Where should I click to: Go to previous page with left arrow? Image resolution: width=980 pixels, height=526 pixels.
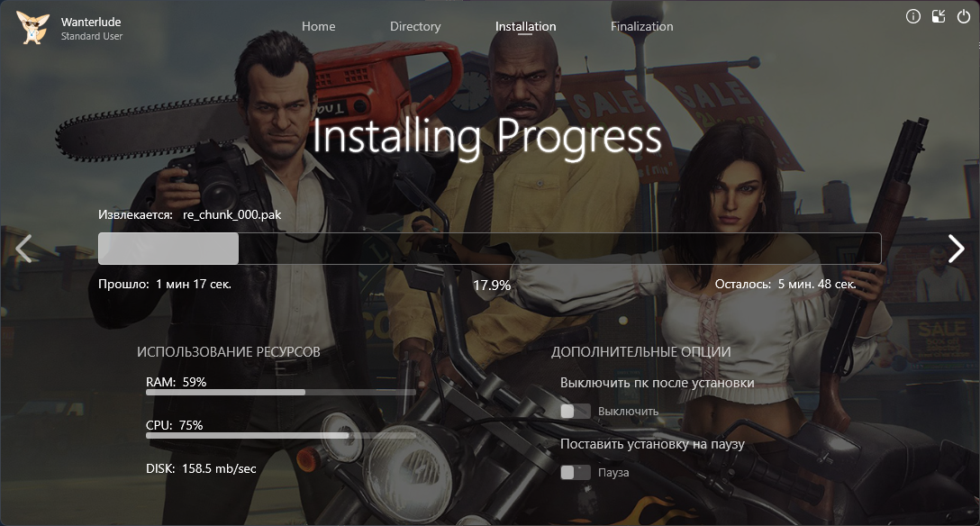pos(23,249)
